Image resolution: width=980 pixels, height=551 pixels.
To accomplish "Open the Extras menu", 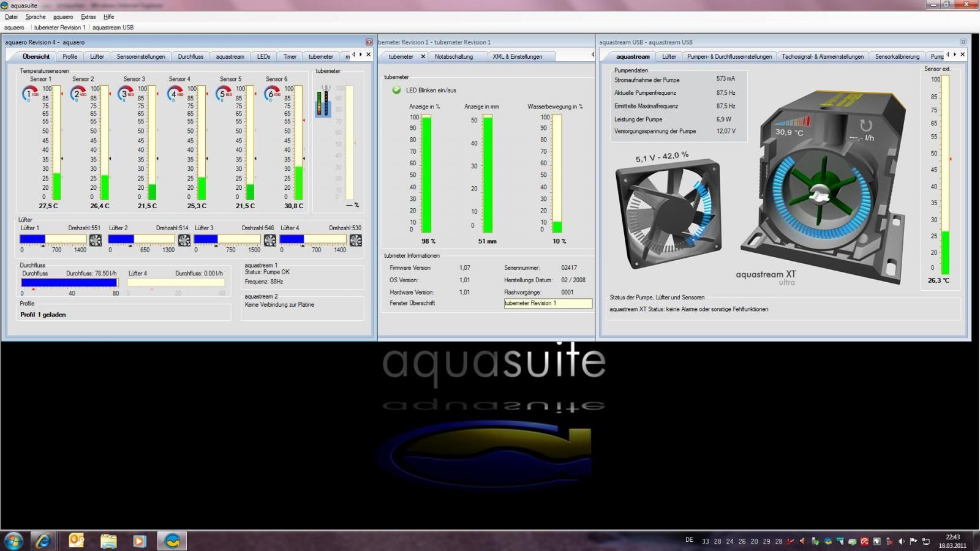I will 88,17.
